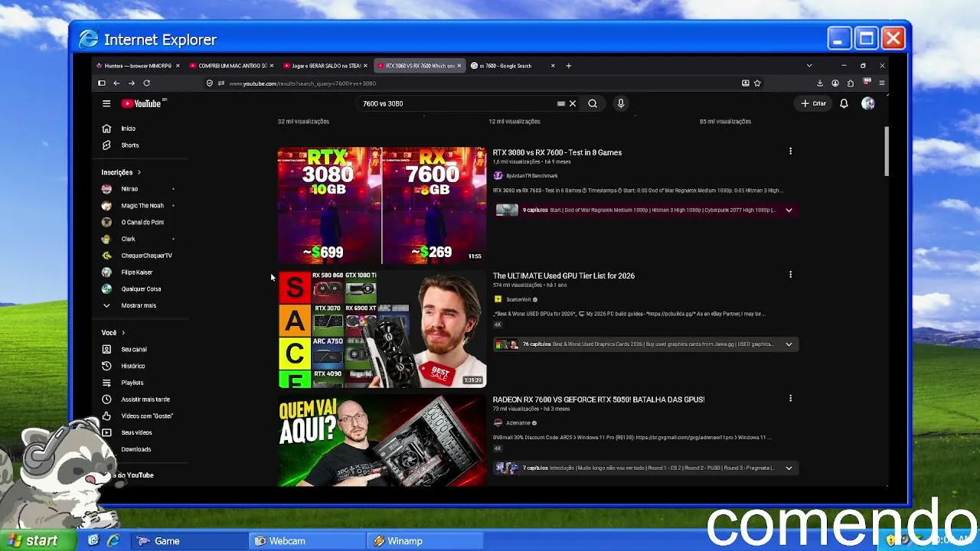
Task: Select the RTX 3060 VS RX 7600 tab
Action: [419, 66]
